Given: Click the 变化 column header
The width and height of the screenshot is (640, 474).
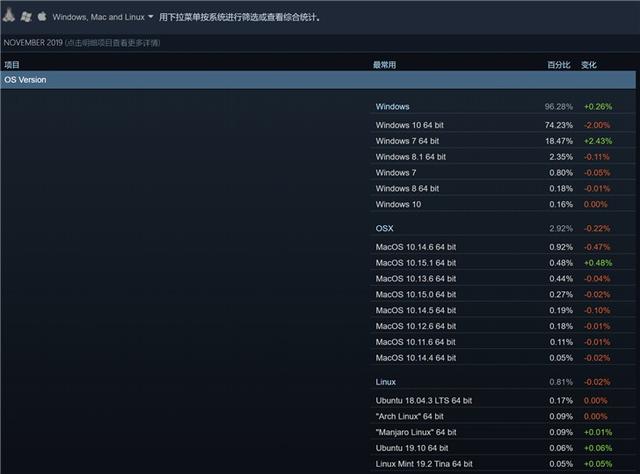Looking at the screenshot, I should pyautogui.click(x=589, y=65).
